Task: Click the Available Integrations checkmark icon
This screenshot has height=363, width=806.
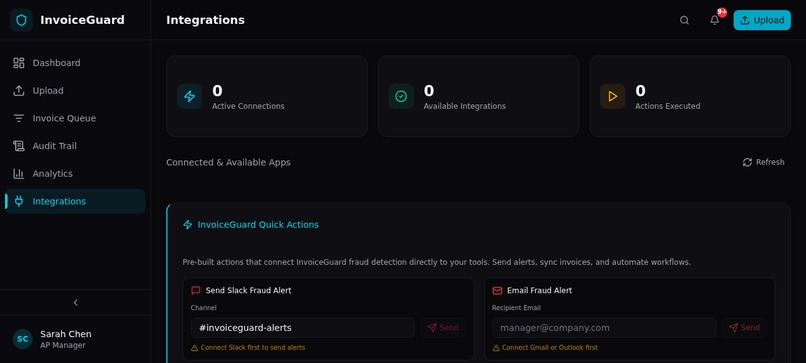Action: pos(401,96)
